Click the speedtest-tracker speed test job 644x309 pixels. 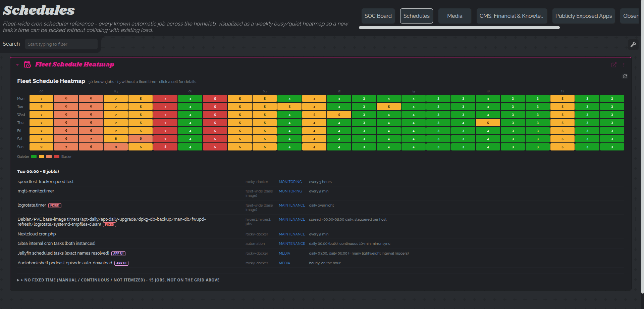click(x=46, y=182)
